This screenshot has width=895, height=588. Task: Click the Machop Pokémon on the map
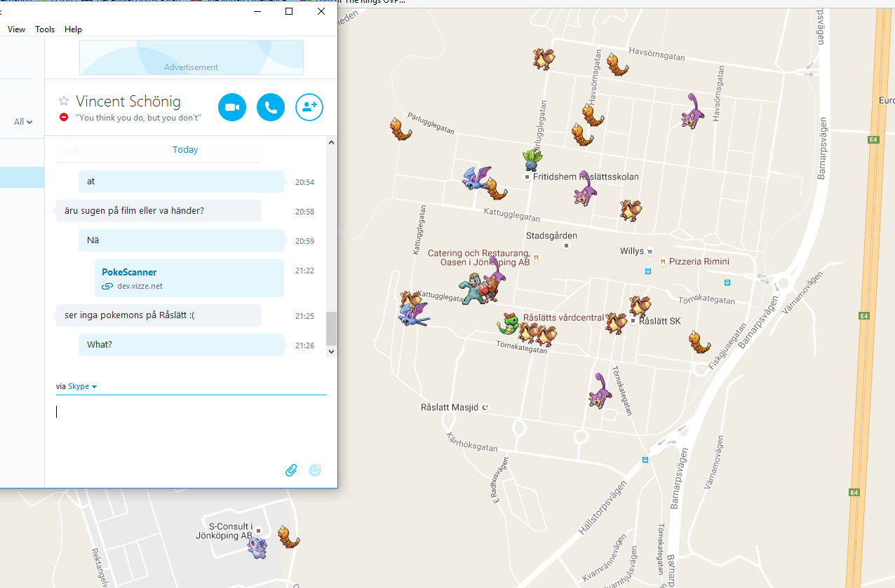click(473, 289)
